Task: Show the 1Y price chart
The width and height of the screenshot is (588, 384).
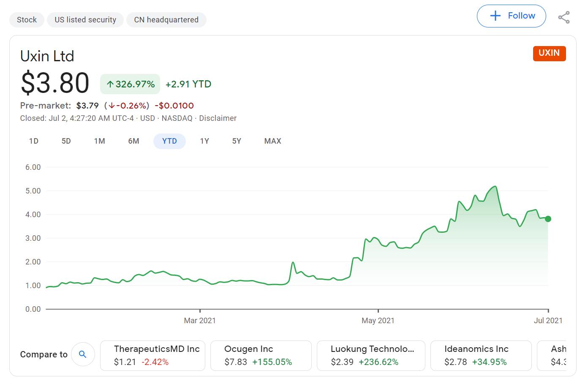Action: (204, 141)
